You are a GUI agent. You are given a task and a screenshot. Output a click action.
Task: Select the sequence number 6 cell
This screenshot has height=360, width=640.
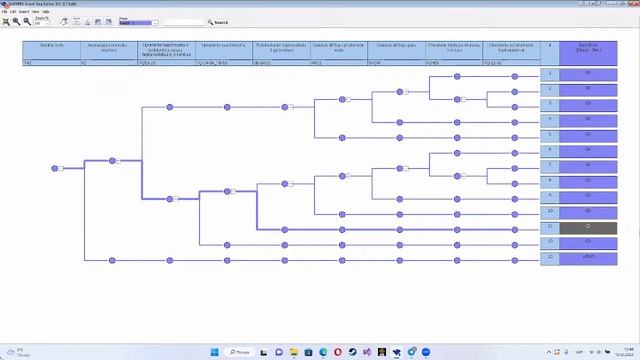coord(550,151)
